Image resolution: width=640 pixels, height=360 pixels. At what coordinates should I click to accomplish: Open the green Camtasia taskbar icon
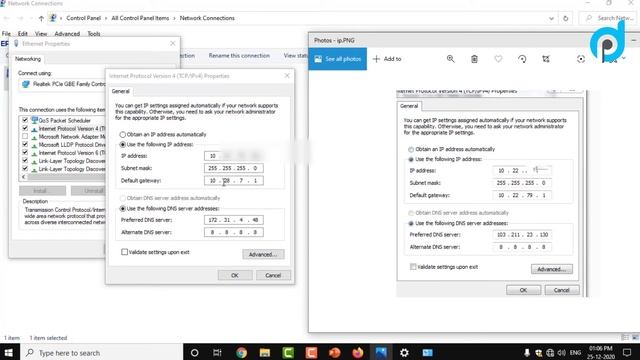pyautogui.click(x=288, y=352)
